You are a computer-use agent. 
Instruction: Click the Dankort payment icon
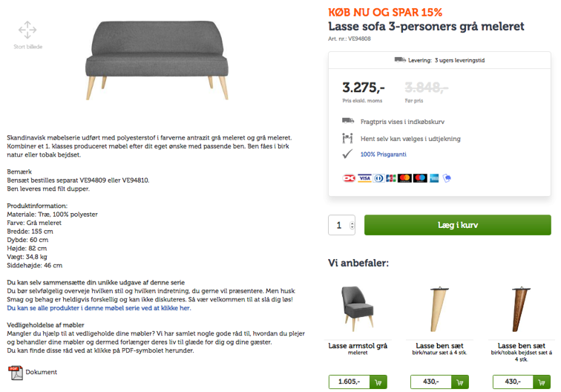[x=348, y=178]
